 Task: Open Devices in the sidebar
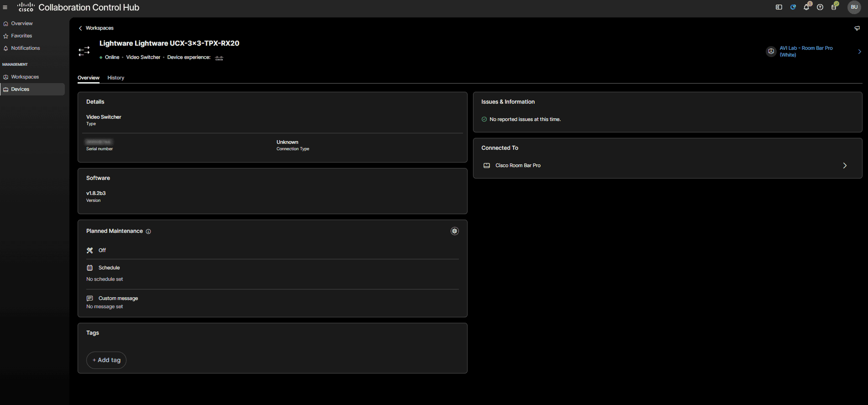click(32, 89)
